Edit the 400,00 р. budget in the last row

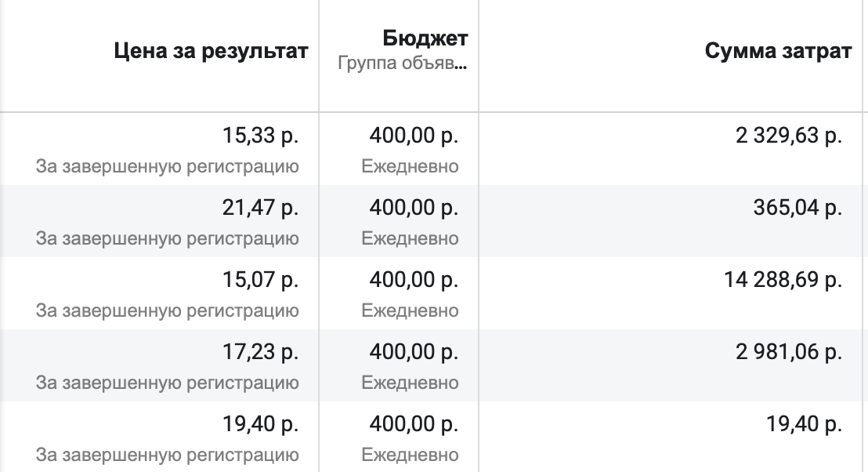(414, 424)
